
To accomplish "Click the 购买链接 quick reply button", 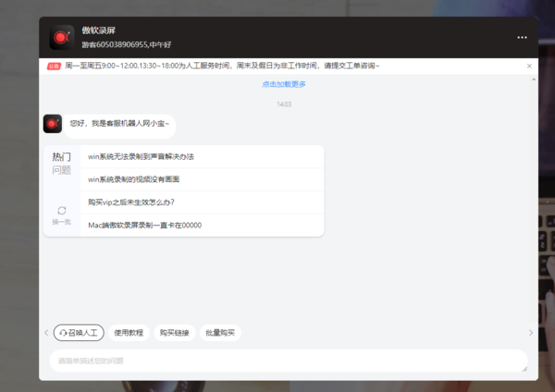I will 174,333.
